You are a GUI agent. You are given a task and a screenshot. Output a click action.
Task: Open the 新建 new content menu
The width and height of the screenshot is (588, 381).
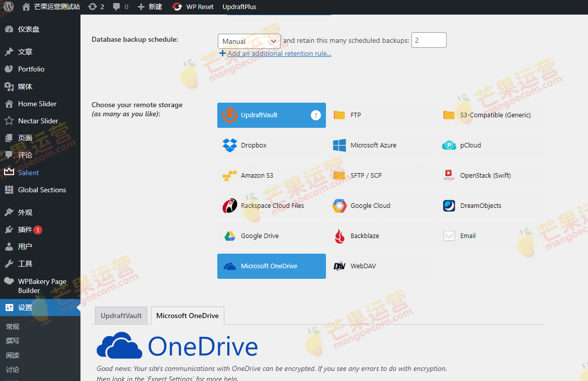click(x=149, y=7)
